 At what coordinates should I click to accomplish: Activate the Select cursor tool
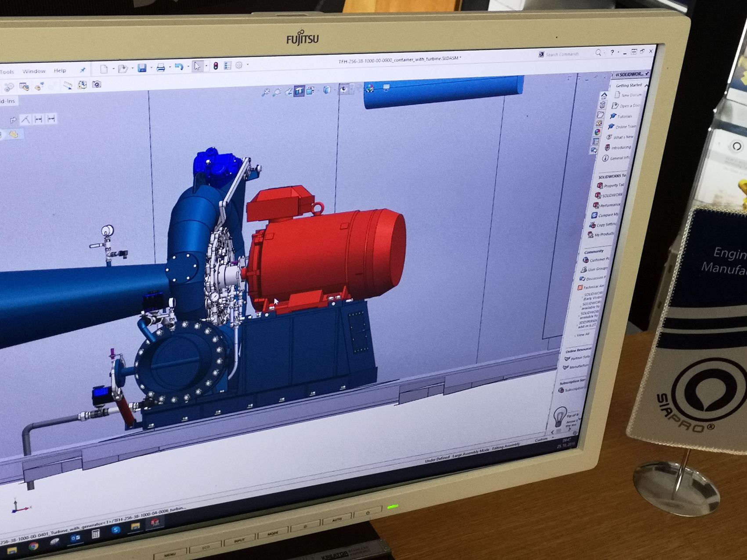197,66
